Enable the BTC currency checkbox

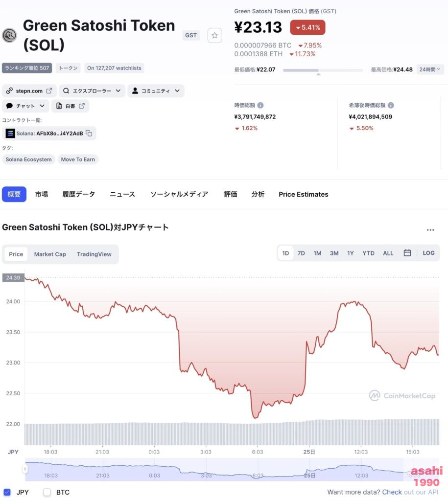point(47,492)
